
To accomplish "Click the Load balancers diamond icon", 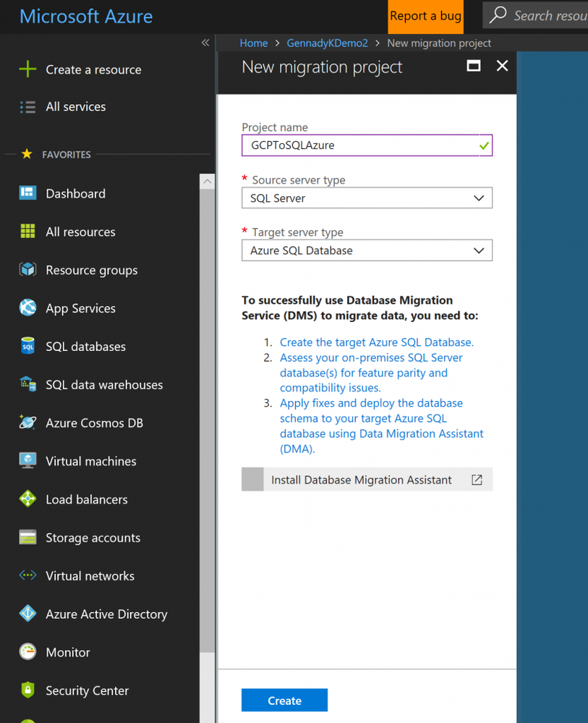I will click(x=27, y=499).
